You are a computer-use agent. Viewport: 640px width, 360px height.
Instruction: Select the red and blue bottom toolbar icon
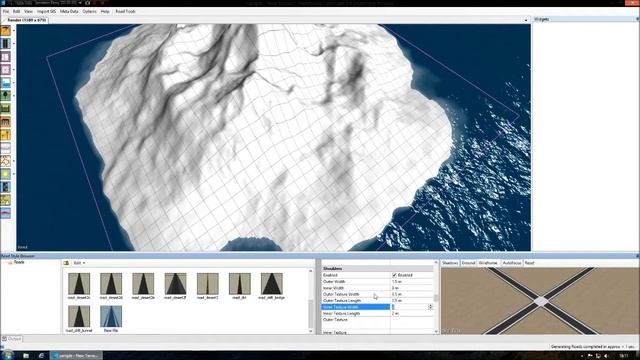click(x=5, y=213)
